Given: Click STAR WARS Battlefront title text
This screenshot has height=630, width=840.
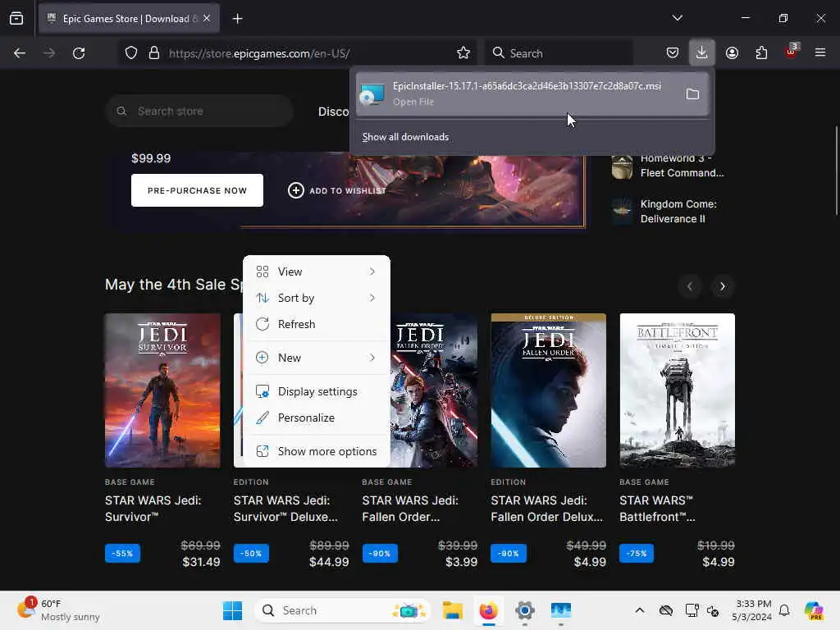Looking at the screenshot, I should (657, 509).
